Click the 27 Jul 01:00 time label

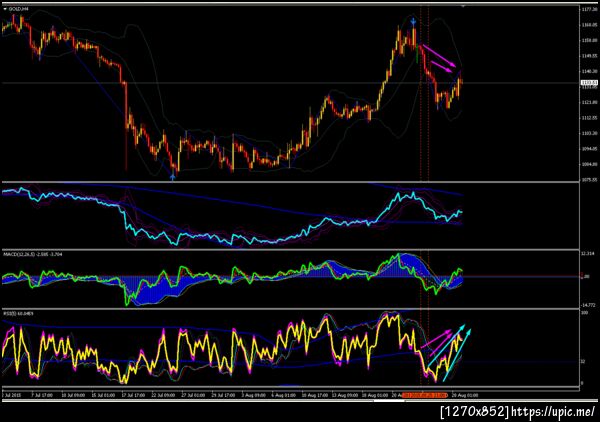coord(193,395)
